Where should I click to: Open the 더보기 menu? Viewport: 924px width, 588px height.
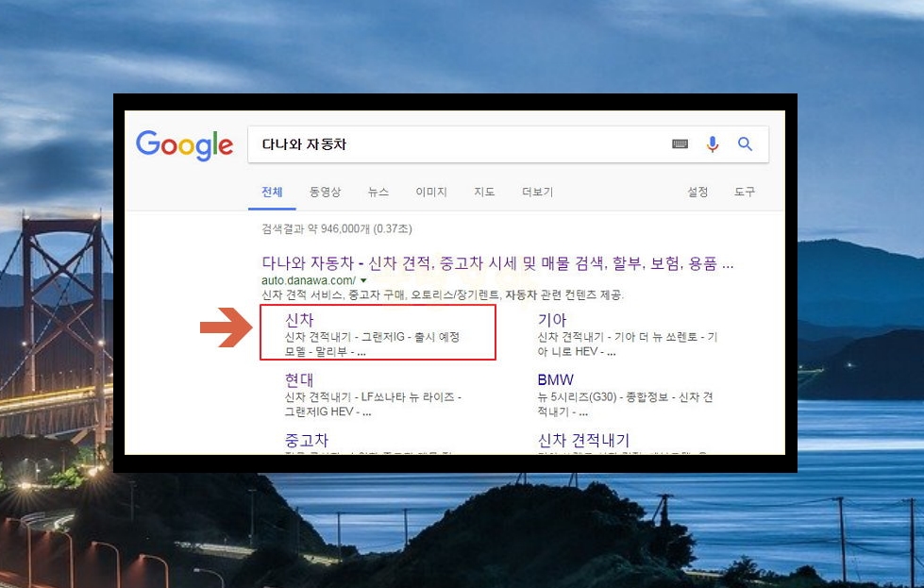click(x=537, y=193)
